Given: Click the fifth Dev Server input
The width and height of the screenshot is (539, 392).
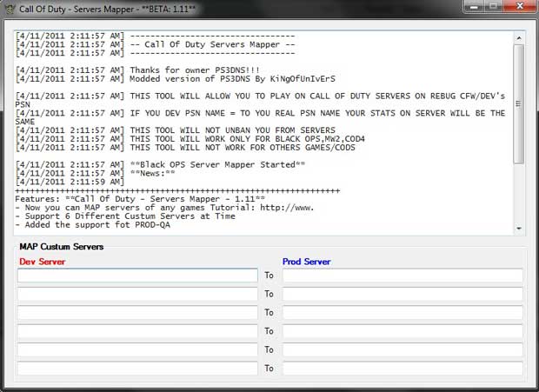Looking at the screenshot, I should (x=137, y=349).
